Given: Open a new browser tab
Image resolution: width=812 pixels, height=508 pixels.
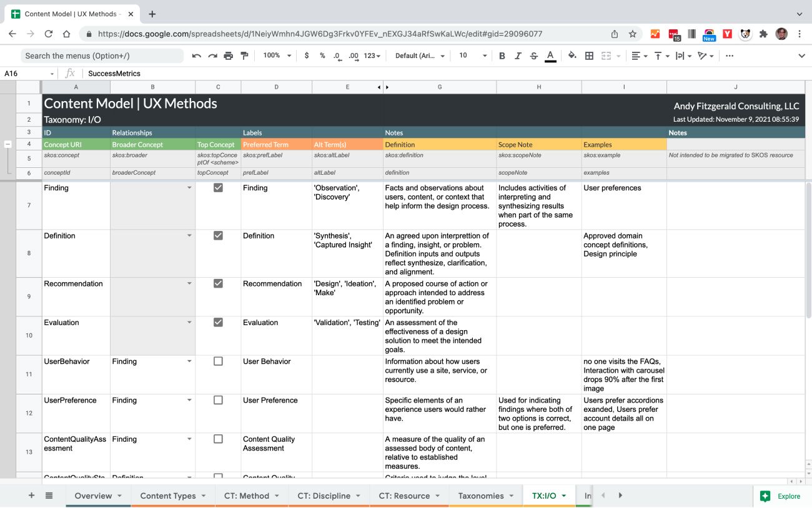Looking at the screenshot, I should 152,14.
